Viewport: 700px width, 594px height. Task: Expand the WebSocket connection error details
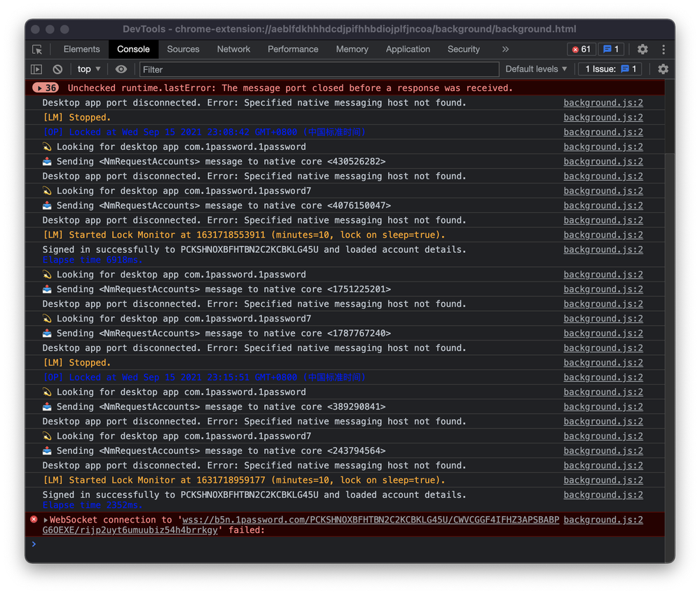pyautogui.click(x=46, y=520)
